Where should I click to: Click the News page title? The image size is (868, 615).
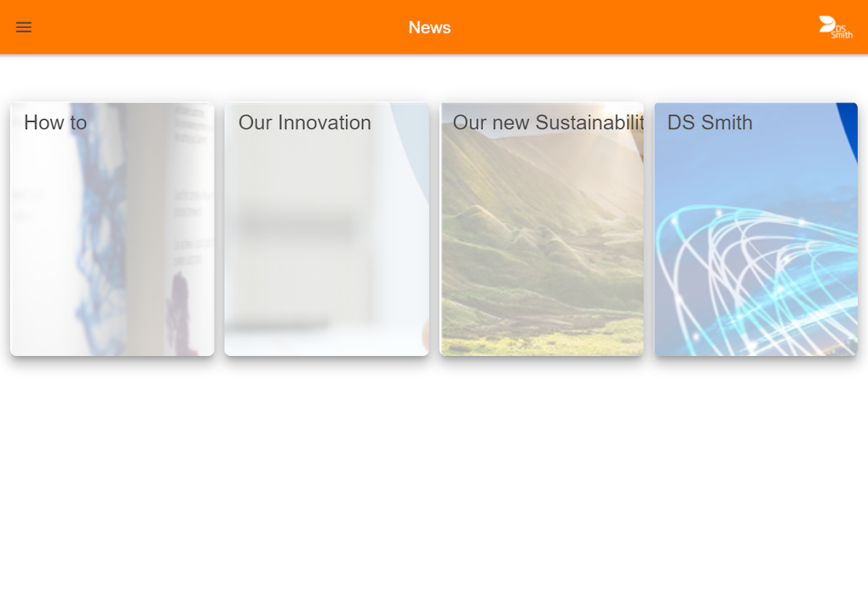click(430, 27)
